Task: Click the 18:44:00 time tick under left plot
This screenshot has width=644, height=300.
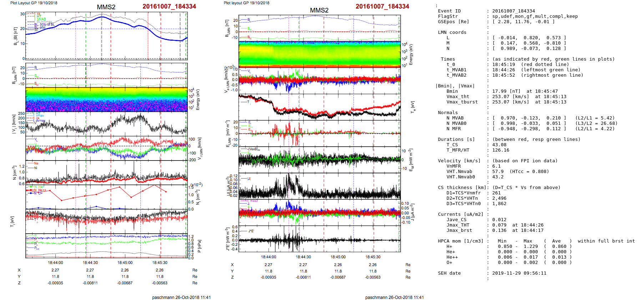Action: pos(55,263)
